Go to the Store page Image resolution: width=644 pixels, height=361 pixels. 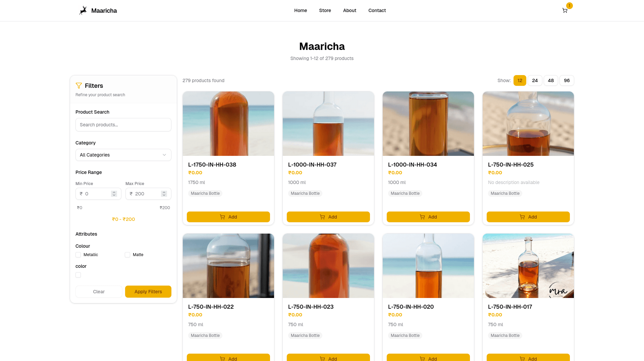click(x=325, y=10)
